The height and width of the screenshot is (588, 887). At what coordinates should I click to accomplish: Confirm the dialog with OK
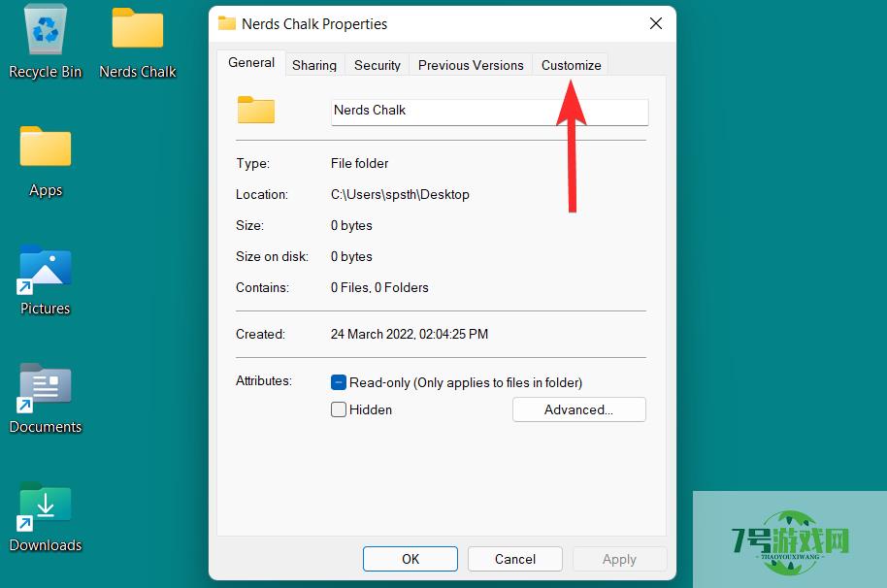pyautogui.click(x=411, y=559)
